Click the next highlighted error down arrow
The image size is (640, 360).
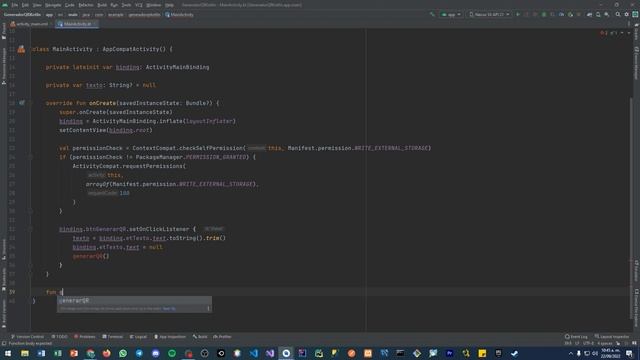pos(629,33)
